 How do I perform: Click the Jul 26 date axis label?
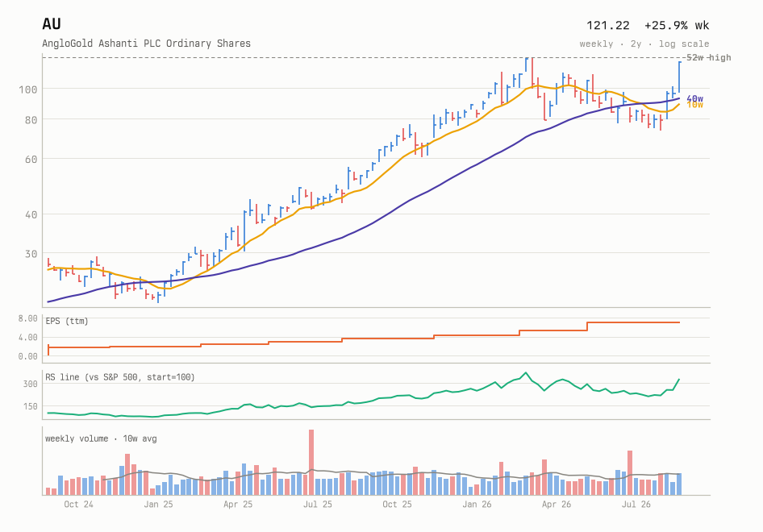pyautogui.click(x=636, y=505)
